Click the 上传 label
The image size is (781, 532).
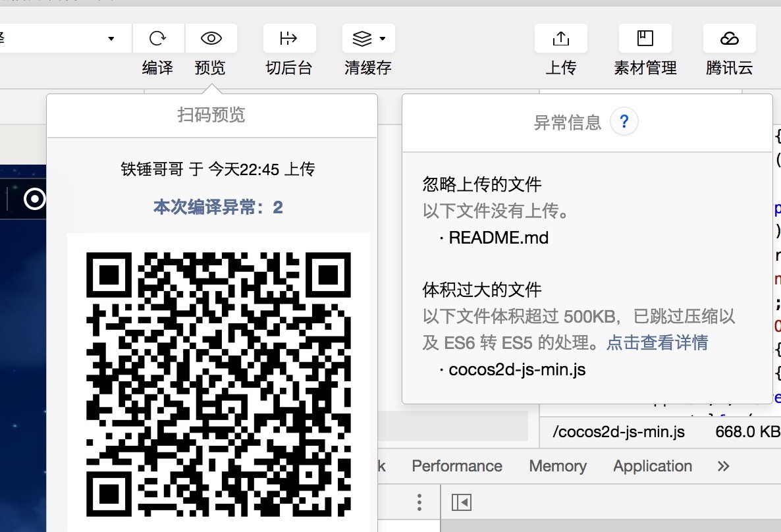561,68
